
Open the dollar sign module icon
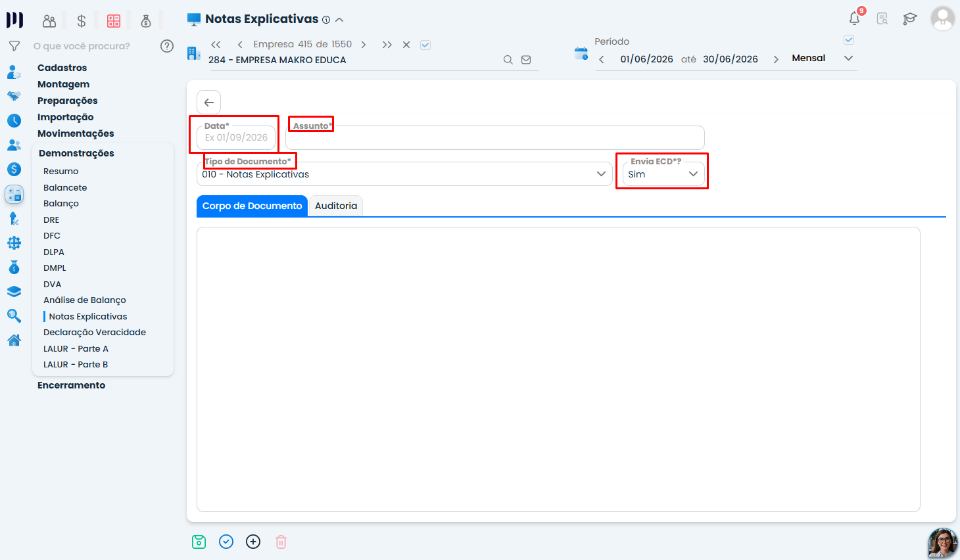point(82,21)
